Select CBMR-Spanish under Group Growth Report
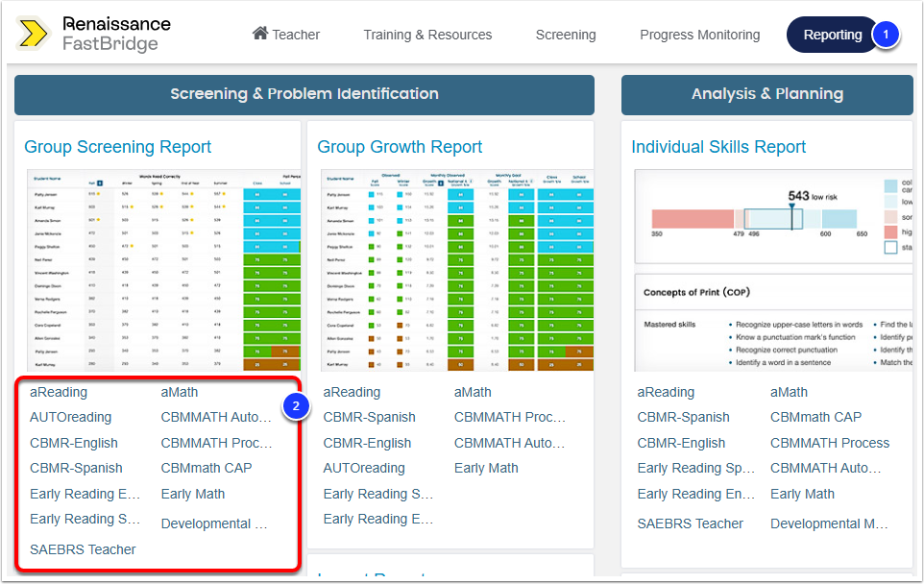Viewport: 924px width, 584px height. pos(369,418)
